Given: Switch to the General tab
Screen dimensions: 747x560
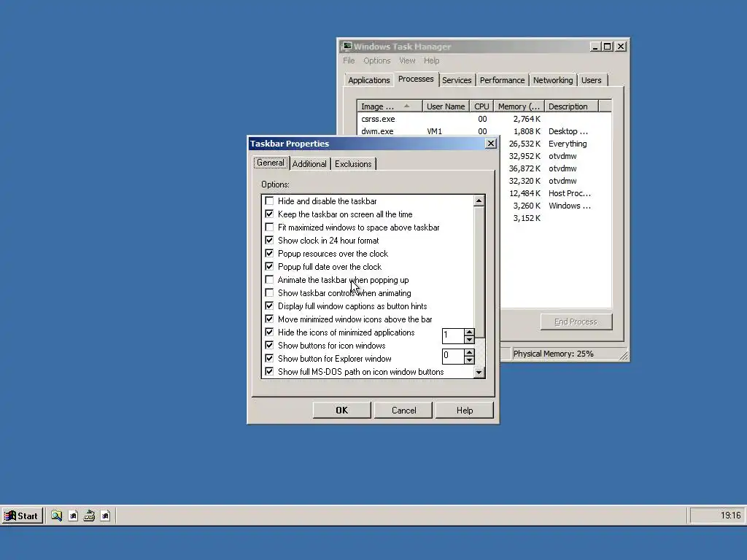Looking at the screenshot, I should pyautogui.click(x=271, y=163).
